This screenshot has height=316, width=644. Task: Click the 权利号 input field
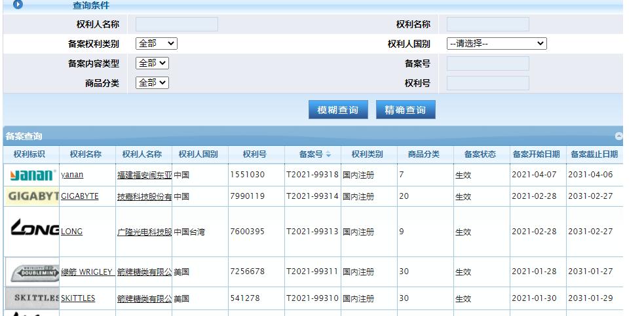coord(488,83)
